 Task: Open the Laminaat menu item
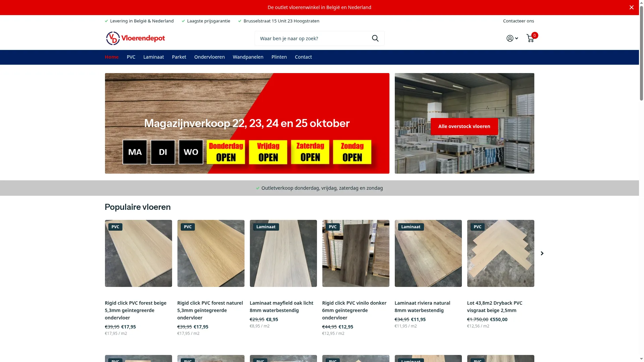coord(154,57)
